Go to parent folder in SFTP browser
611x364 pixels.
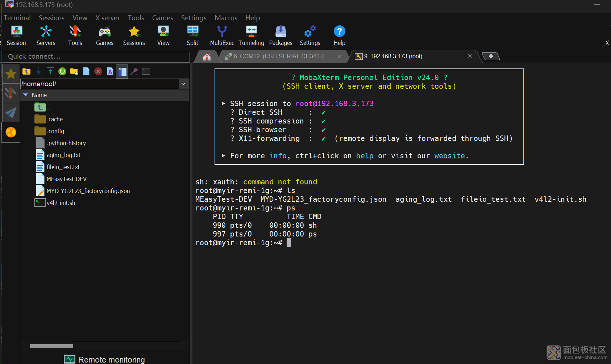tap(26, 71)
